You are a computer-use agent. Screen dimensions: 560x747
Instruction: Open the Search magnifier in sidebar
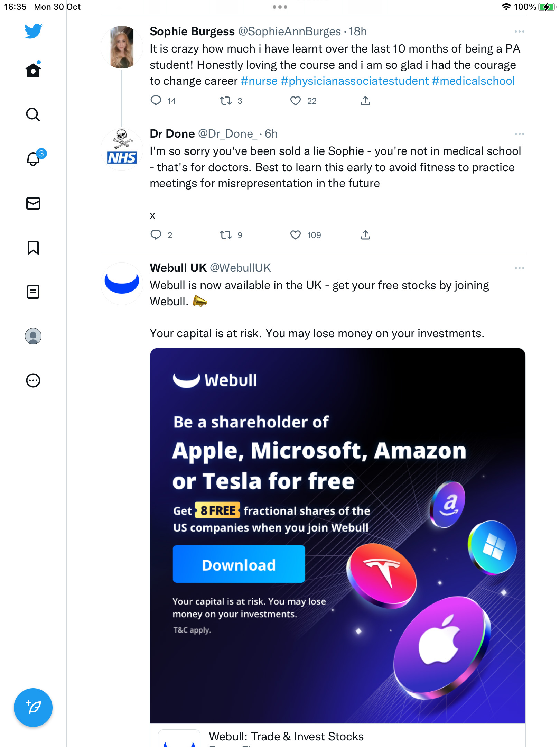pyautogui.click(x=33, y=114)
